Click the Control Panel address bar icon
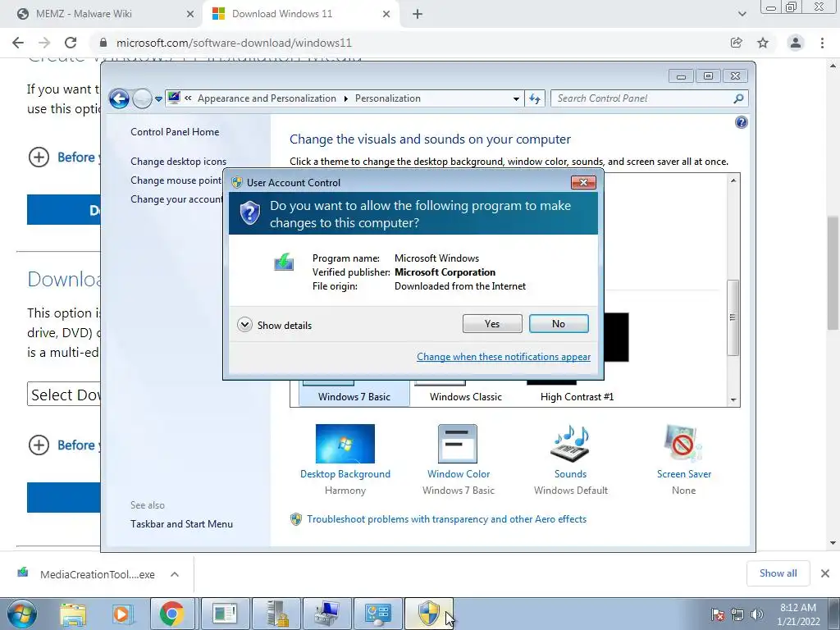The image size is (840, 630). click(174, 98)
